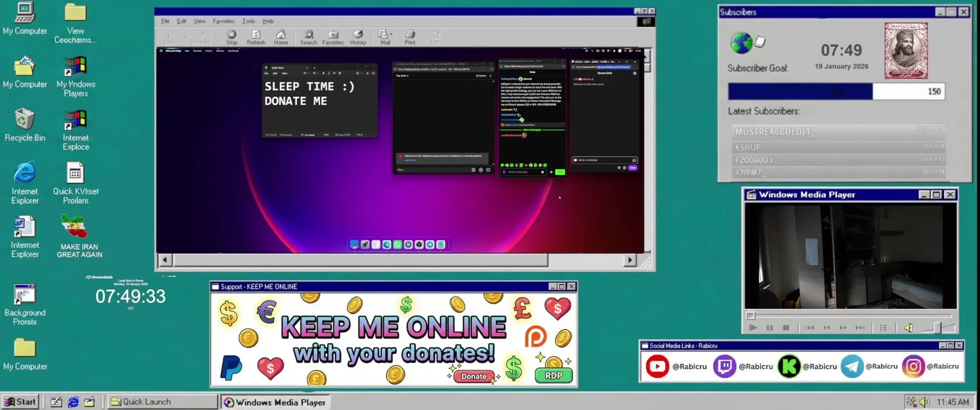
Task: Click the Stop button in browser toolbar
Action: click(231, 38)
